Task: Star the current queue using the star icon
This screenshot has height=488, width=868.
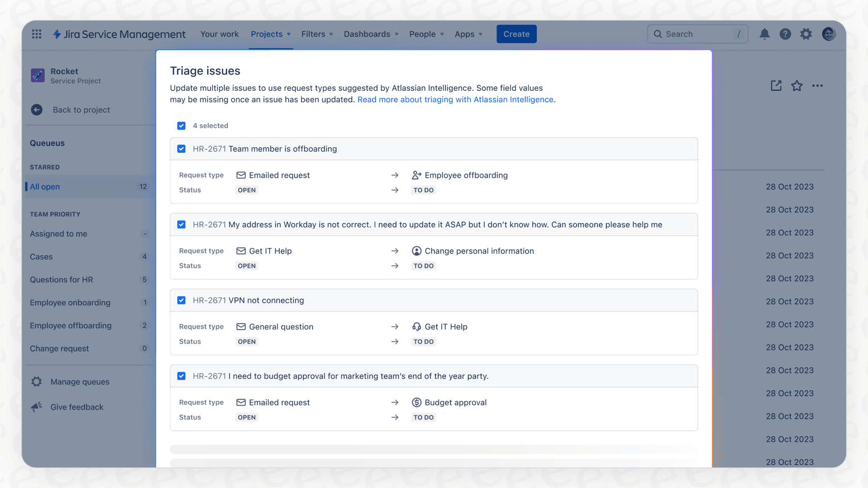Action: coord(797,86)
